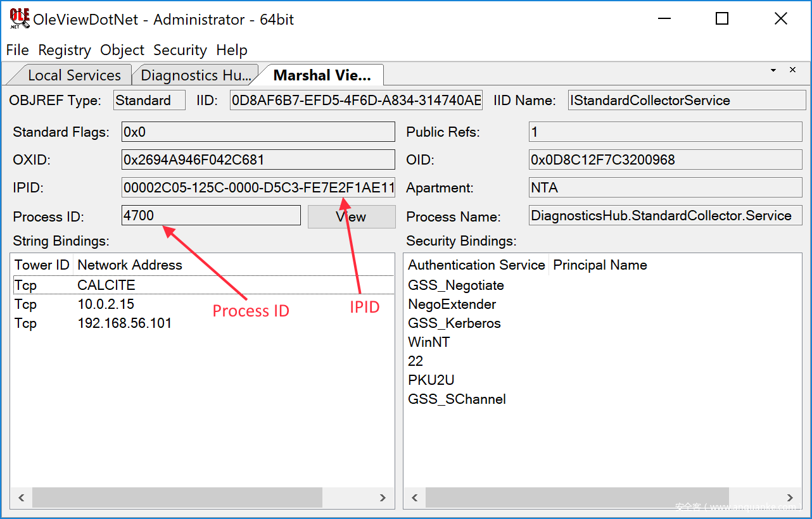The image size is (812, 519).
Task: Click the IPID text field
Action: point(258,188)
